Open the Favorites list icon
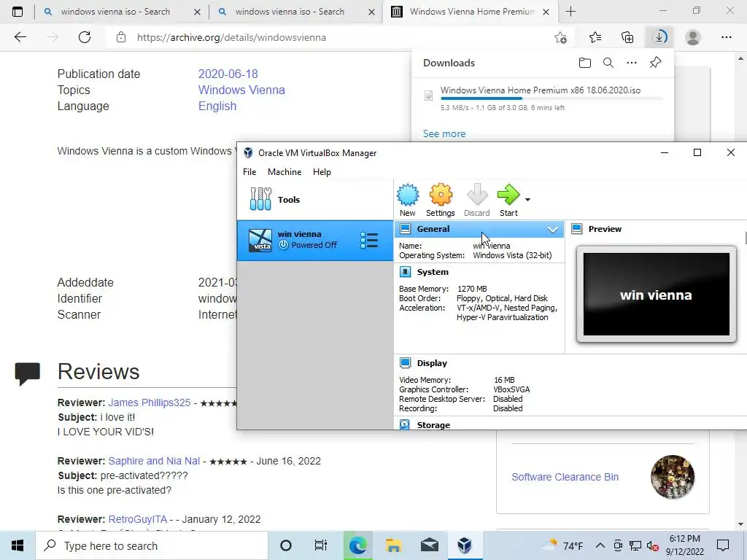 [595, 37]
